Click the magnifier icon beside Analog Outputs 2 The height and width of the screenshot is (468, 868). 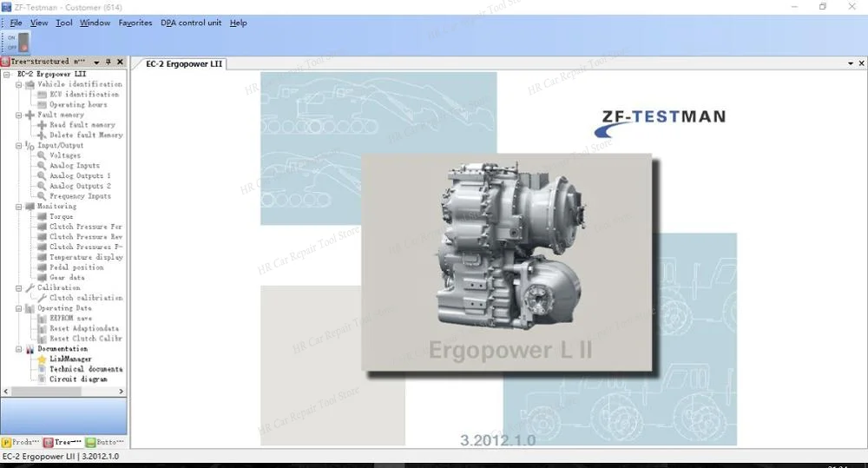click(x=42, y=186)
